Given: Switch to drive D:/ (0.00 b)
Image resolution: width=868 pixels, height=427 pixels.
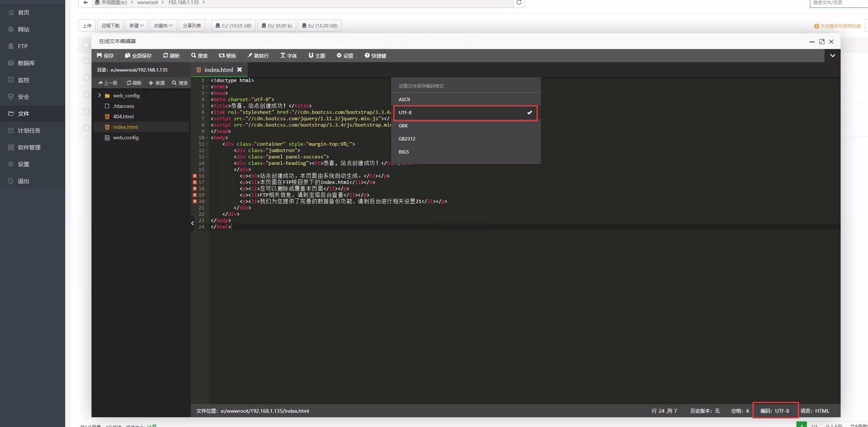Looking at the screenshot, I should 277,25.
